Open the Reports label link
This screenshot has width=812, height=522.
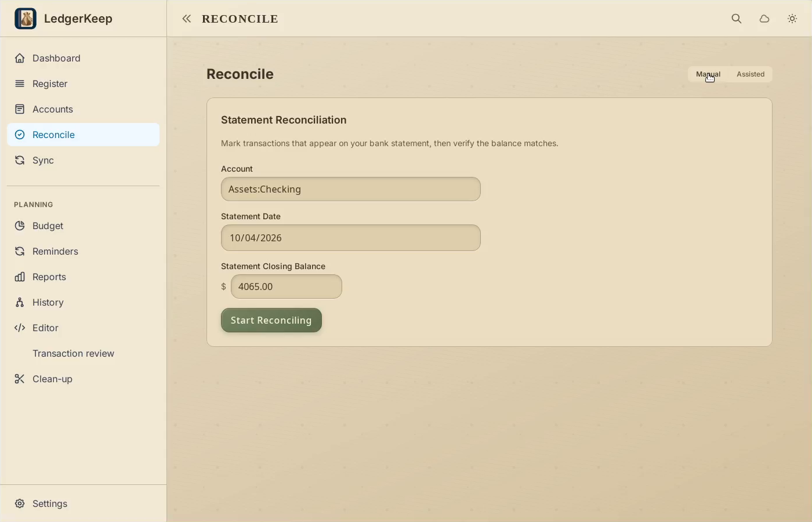(49, 277)
